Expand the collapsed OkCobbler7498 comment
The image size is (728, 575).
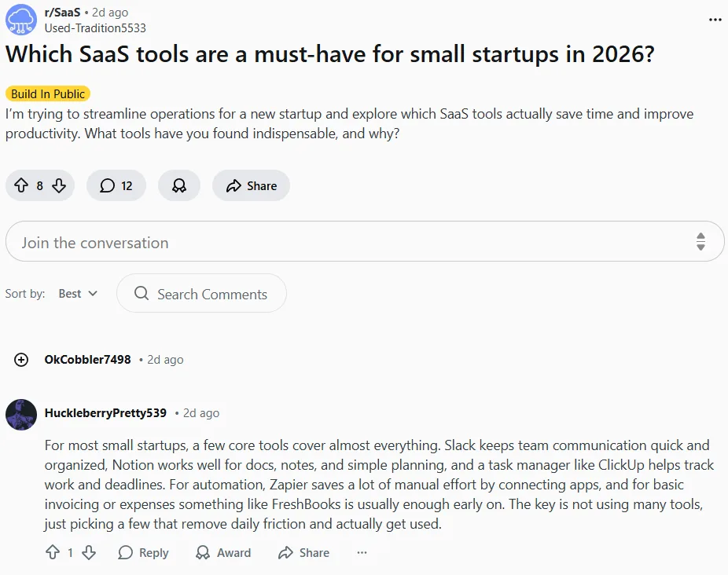click(21, 360)
